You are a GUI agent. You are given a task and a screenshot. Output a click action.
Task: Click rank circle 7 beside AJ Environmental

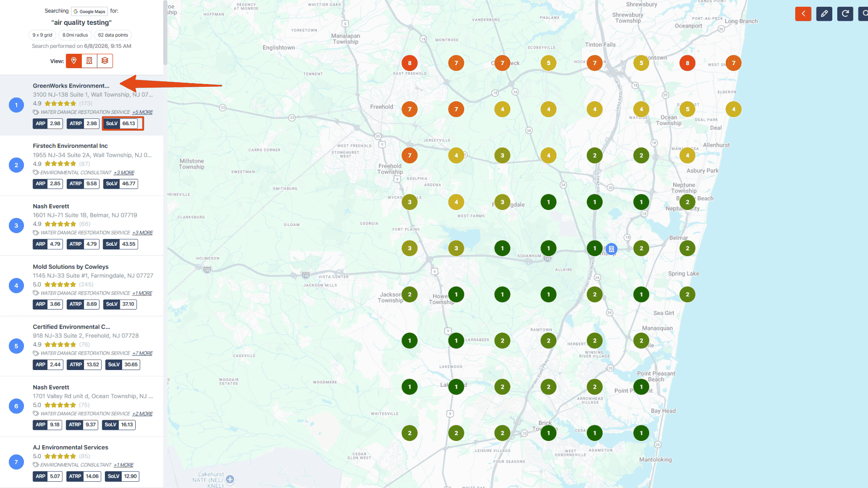tap(16, 462)
